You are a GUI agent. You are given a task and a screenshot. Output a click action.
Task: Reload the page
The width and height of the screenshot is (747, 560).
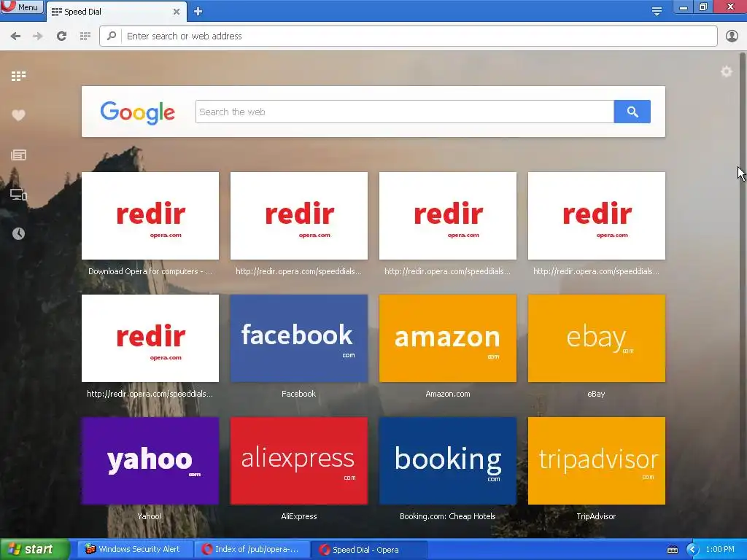[61, 36]
